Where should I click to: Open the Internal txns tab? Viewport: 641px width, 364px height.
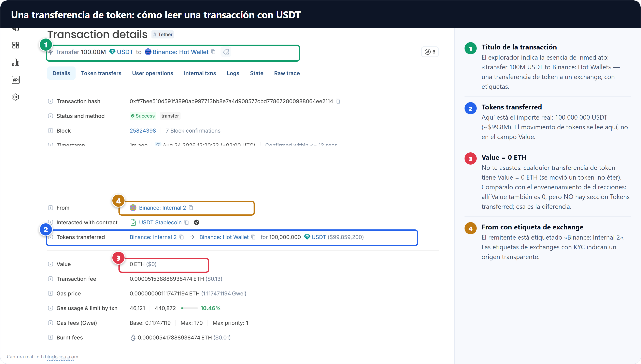[200, 73]
